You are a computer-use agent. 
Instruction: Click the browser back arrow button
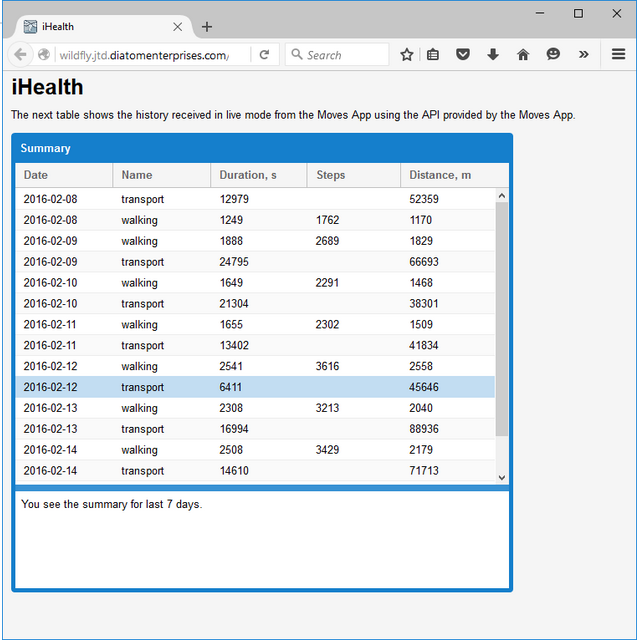(x=20, y=55)
